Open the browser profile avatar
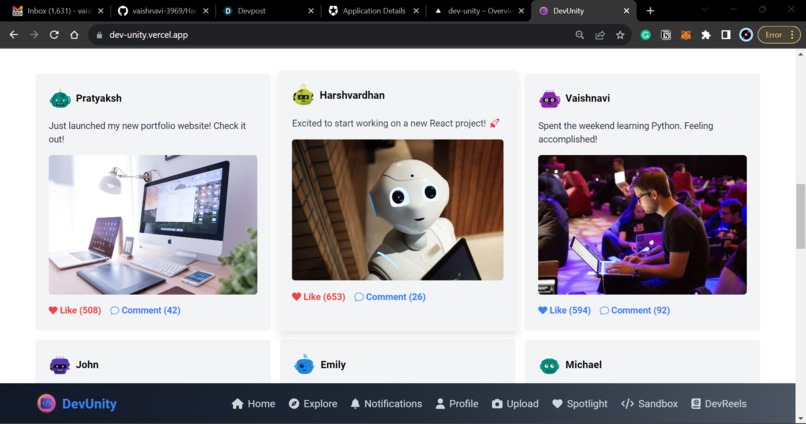Viewport: 806px width, 424px height. 746,35
